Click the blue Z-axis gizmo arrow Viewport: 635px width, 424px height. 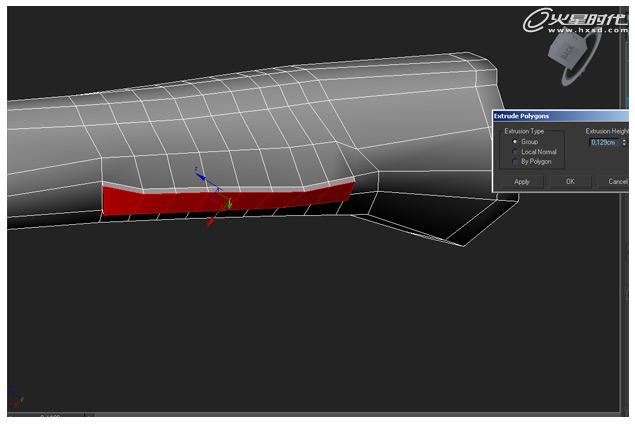(x=200, y=174)
